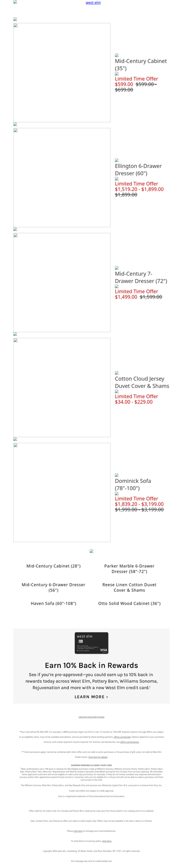183x868 pixels.
Task: Open the Cotton Cloud Jersey Duvet image
Action: point(62,387)
